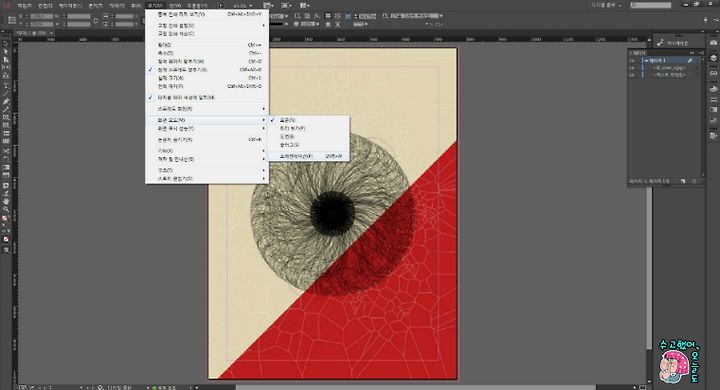Viewport: 720px width, 390px height.
Task: Click the pen icon on the top layer row
Action: [x=690, y=60]
